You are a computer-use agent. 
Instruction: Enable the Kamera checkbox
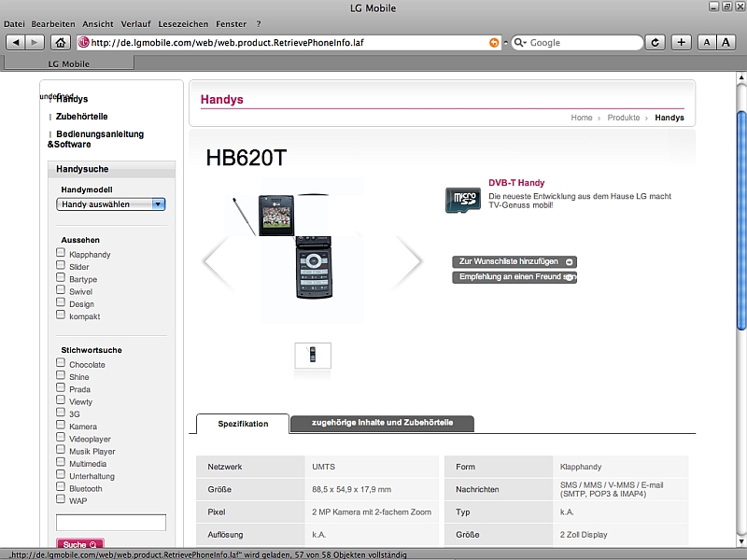point(61,425)
